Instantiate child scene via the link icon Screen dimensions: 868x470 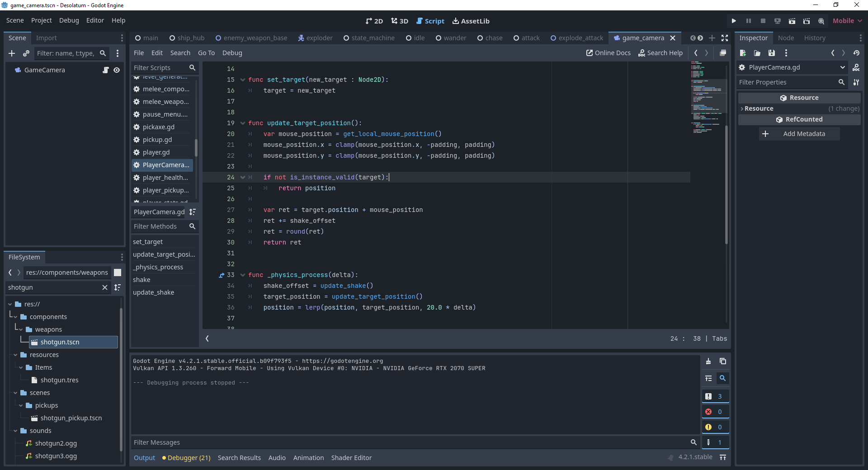pyautogui.click(x=26, y=53)
